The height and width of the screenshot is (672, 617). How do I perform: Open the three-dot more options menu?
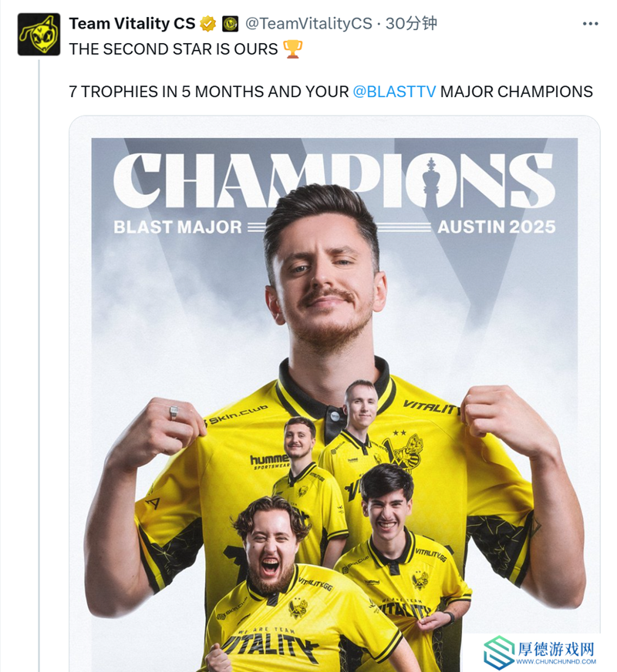(x=591, y=24)
